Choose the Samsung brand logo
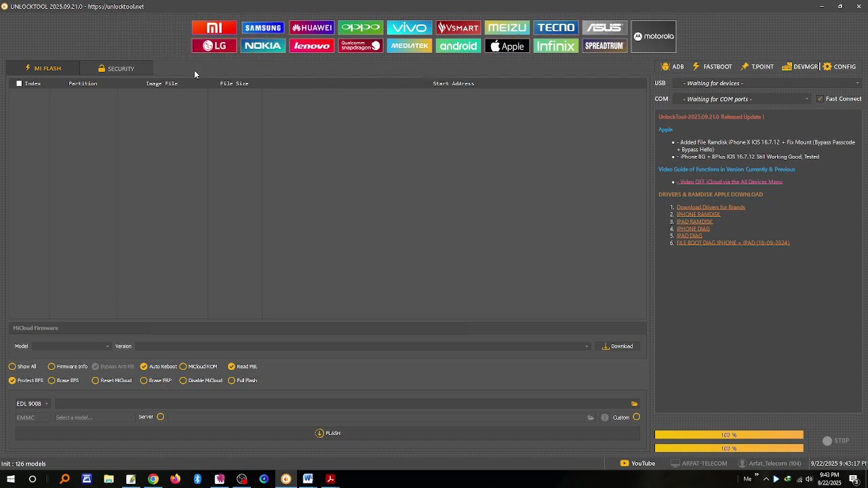 (x=263, y=28)
